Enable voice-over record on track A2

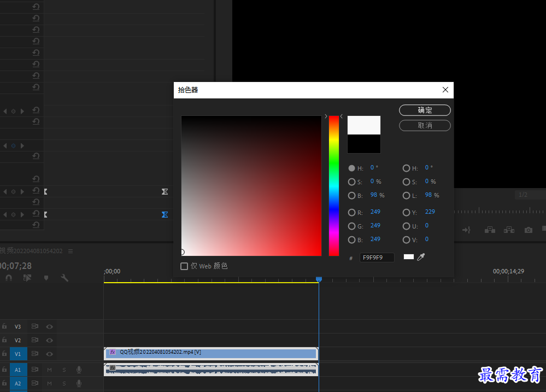pos(79,383)
